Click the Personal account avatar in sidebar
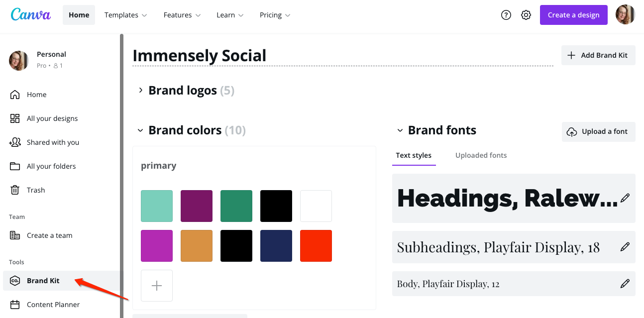 tap(19, 60)
